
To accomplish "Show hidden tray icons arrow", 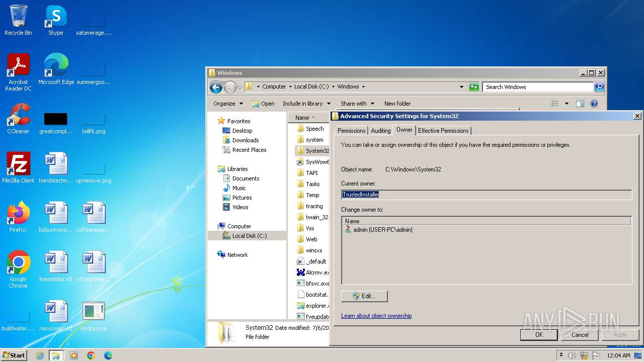I will (561, 355).
